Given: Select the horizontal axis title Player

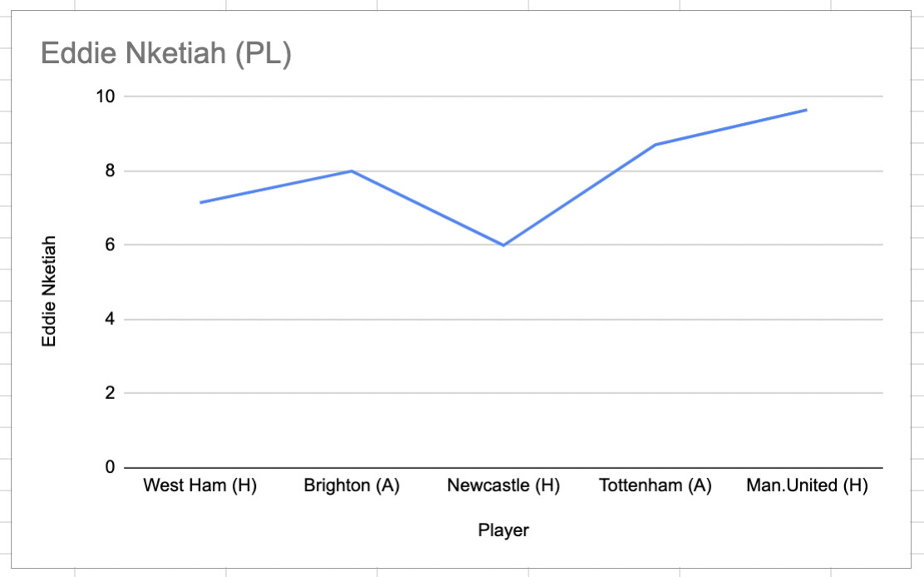Looking at the screenshot, I should (504, 530).
